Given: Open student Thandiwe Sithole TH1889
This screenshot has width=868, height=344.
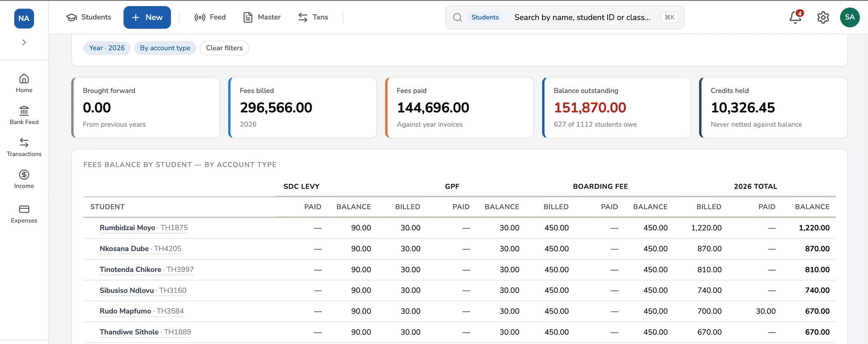Looking at the screenshot, I should [x=145, y=332].
